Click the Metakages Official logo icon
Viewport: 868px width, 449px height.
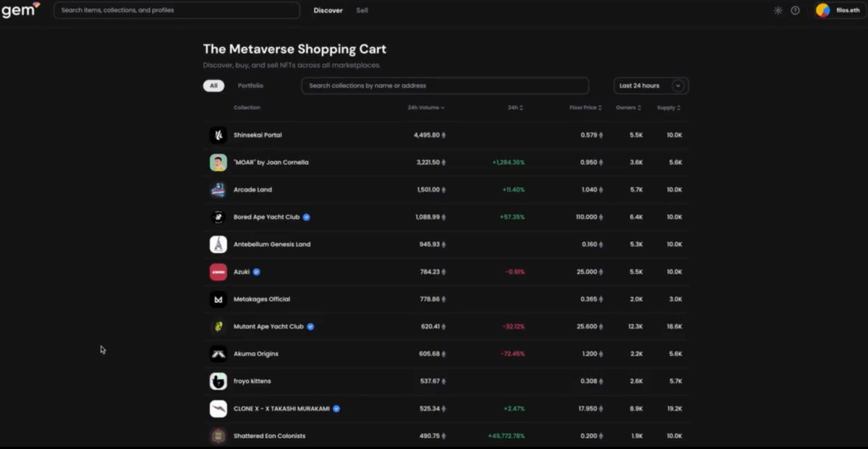(218, 299)
